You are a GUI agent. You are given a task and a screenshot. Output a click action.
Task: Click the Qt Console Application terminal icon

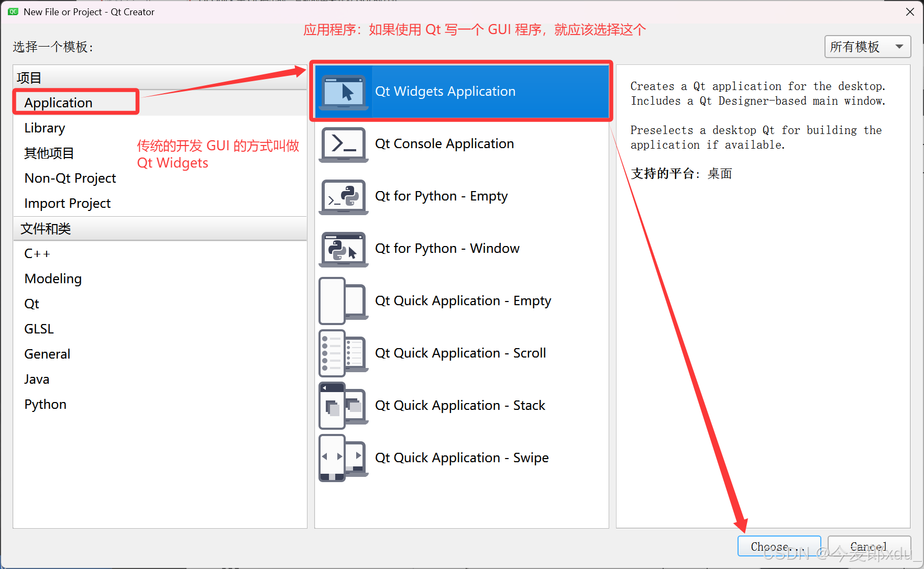344,144
